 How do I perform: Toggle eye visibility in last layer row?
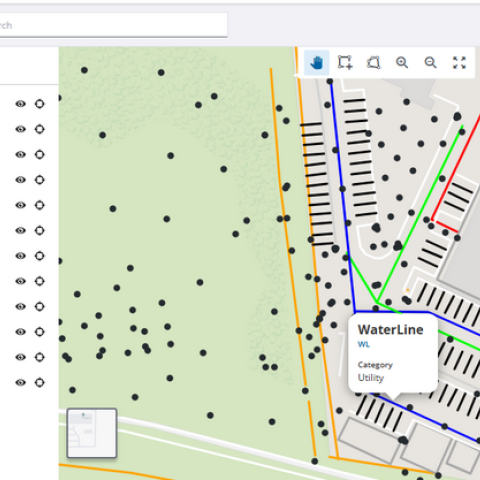point(20,382)
